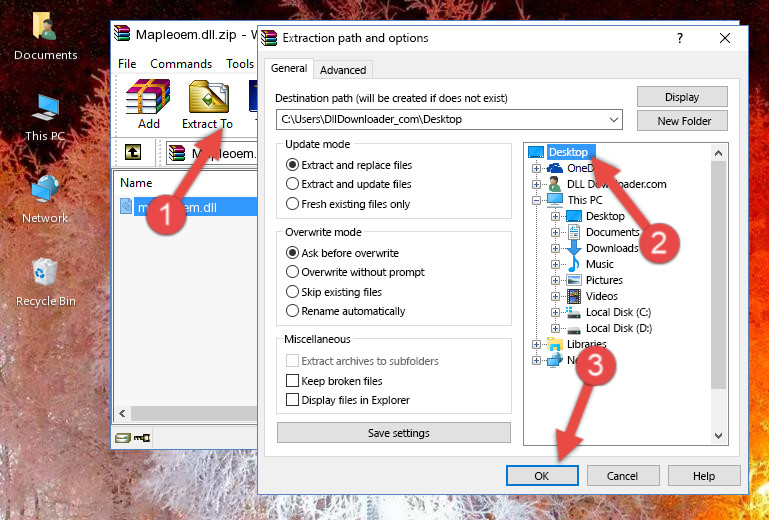Click the drive icon in WinRAR status bar
This screenshot has width=769, height=520.
pos(123,437)
